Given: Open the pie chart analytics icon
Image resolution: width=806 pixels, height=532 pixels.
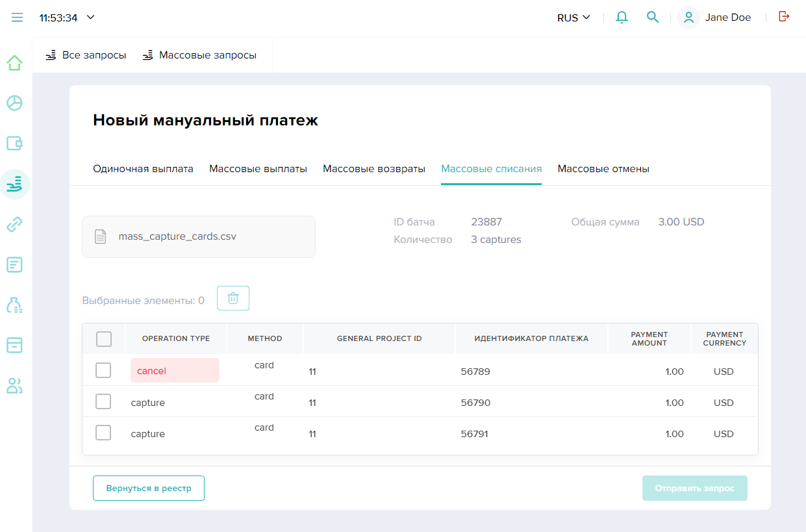Looking at the screenshot, I should pos(14,103).
